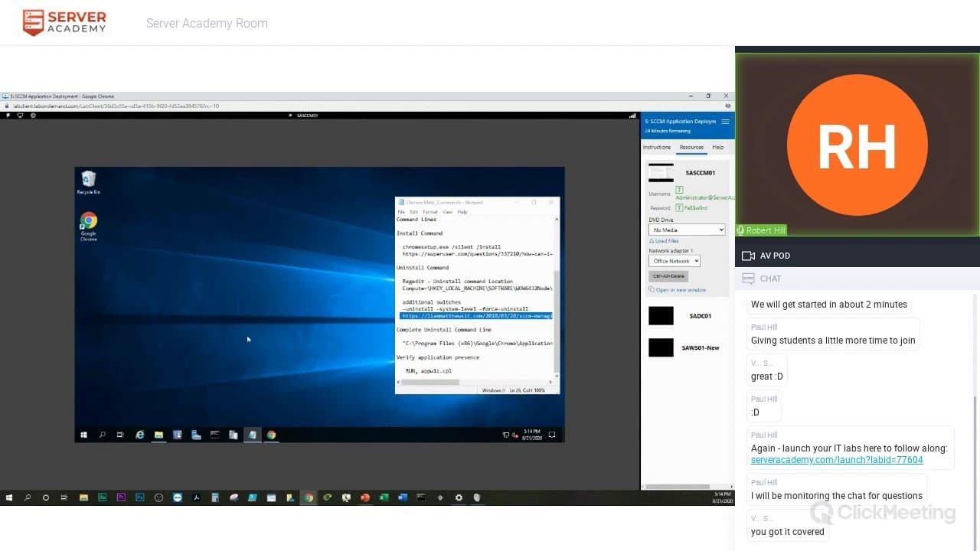Open Notepad's Format menu
Image resolution: width=980 pixels, height=551 pixels.
[x=430, y=212]
